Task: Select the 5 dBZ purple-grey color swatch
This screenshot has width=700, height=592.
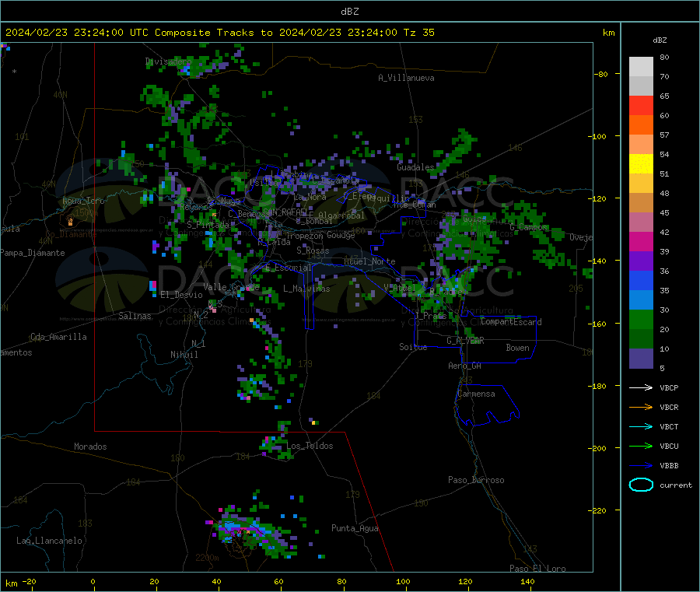Action: (641, 359)
